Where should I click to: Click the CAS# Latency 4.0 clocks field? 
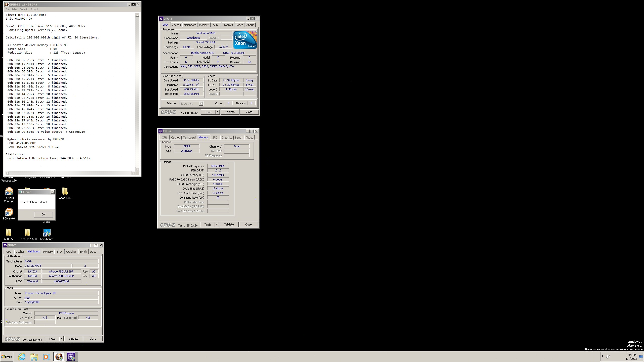[218, 175]
